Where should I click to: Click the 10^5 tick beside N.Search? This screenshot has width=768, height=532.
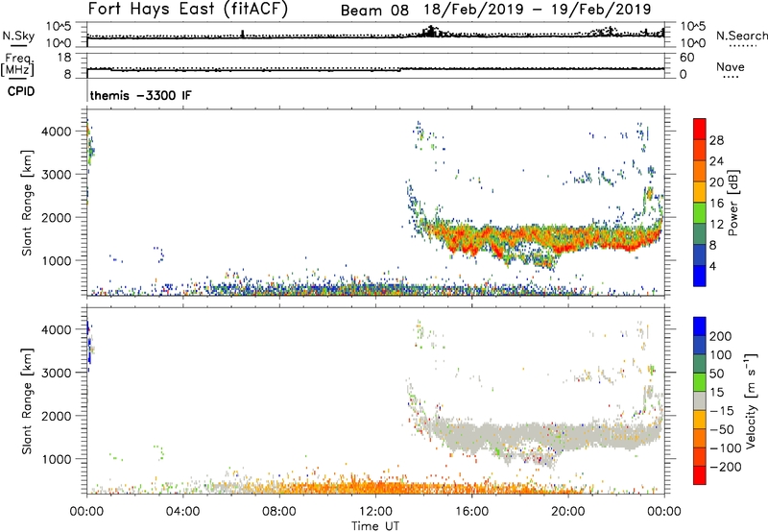(x=692, y=27)
